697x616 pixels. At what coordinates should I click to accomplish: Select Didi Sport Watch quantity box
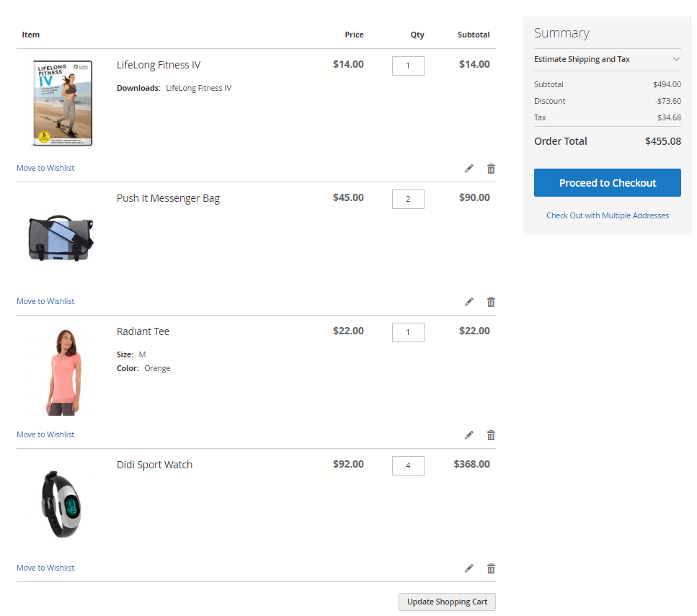coord(408,465)
